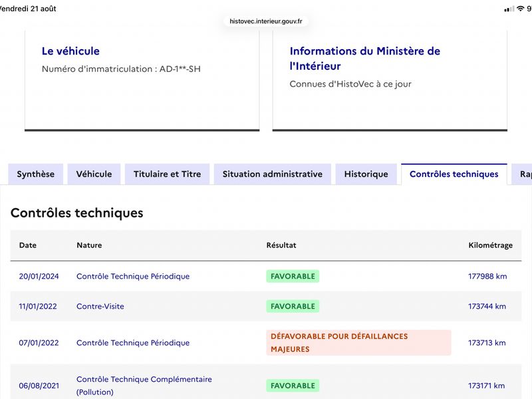532x399 pixels.
Task: Click the date 11/01/2022
Action: click(38, 307)
